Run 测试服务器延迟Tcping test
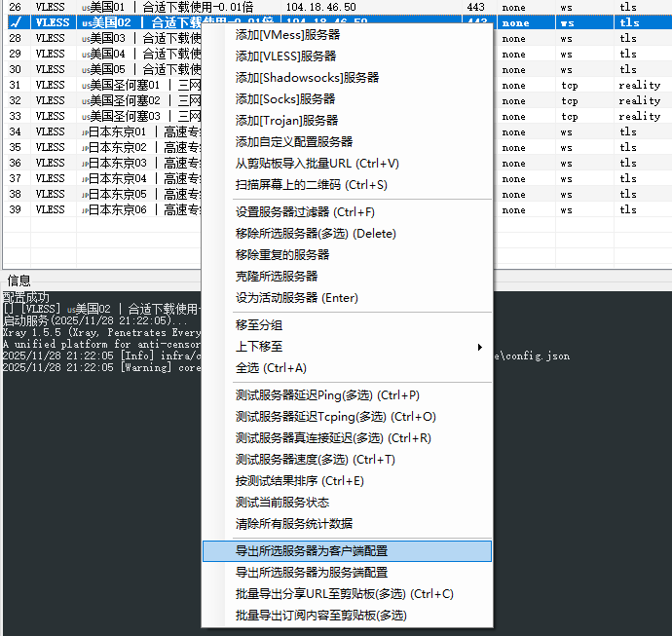The height and width of the screenshot is (636, 672). [335, 416]
